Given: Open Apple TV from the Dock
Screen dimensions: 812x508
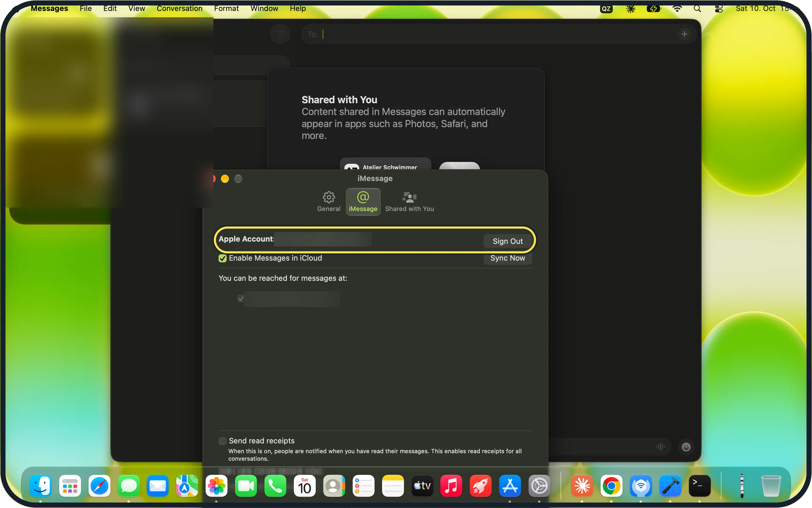Looking at the screenshot, I should (422, 486).
